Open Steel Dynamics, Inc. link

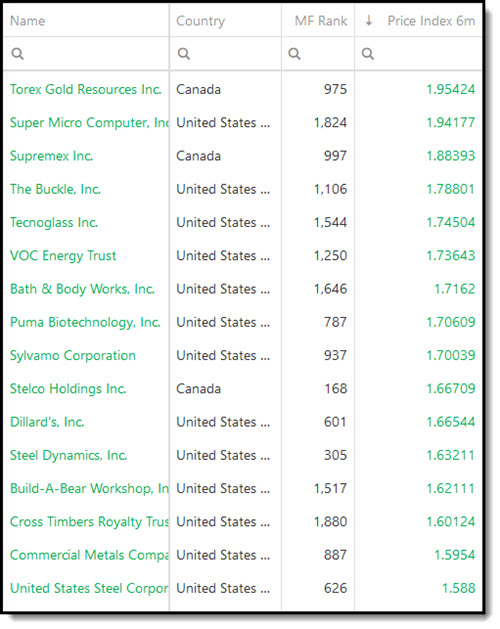click(x=69, y=455)
